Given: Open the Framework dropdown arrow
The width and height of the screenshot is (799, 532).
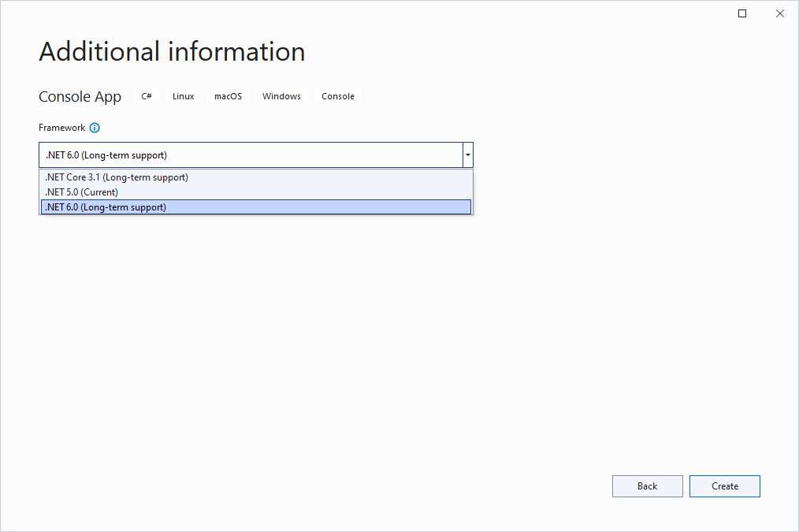Looking at the screenshot, I should (467, 154).
